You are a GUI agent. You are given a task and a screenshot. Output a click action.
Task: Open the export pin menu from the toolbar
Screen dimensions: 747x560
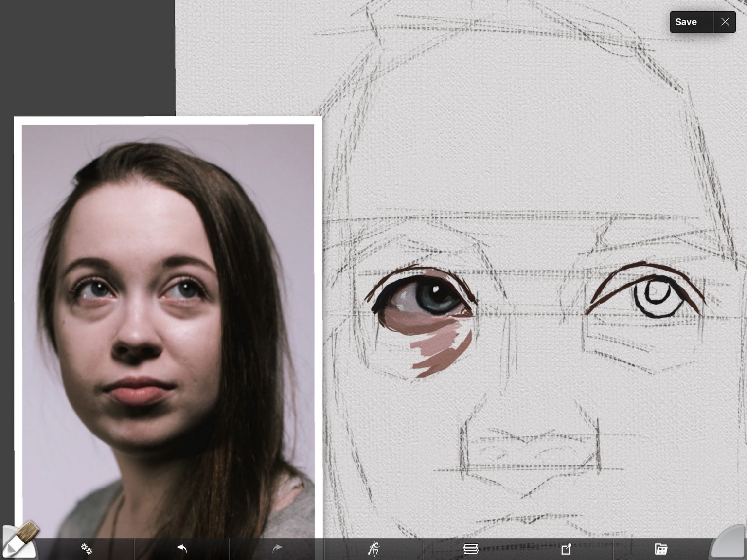(x=566, y=548)
